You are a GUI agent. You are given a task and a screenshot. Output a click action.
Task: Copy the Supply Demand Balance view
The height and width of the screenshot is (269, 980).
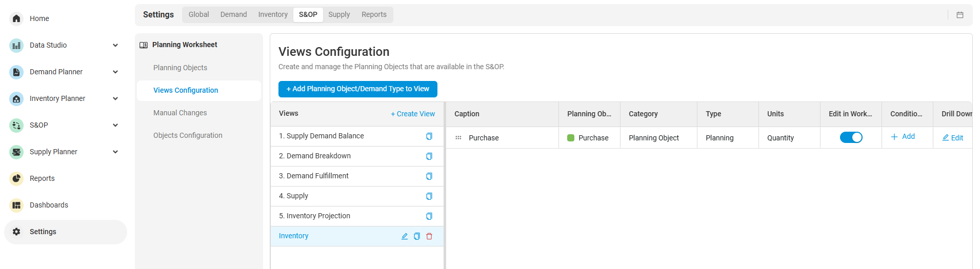coord(429,136)
